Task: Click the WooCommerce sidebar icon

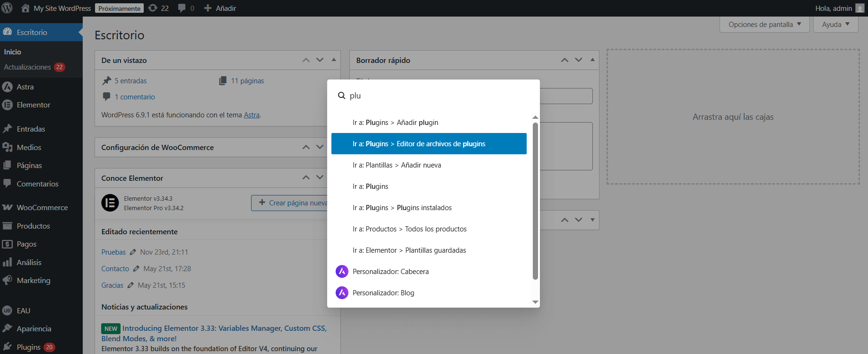Action: 7,207
